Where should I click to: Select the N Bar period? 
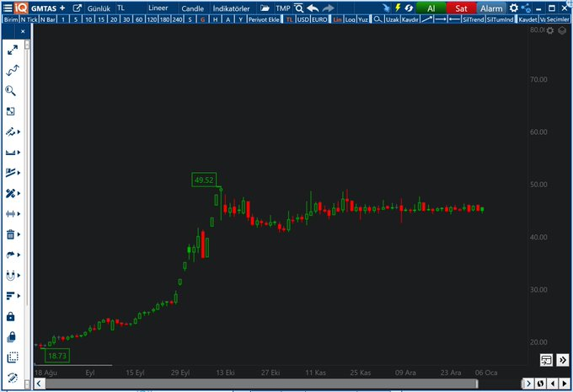48,19
